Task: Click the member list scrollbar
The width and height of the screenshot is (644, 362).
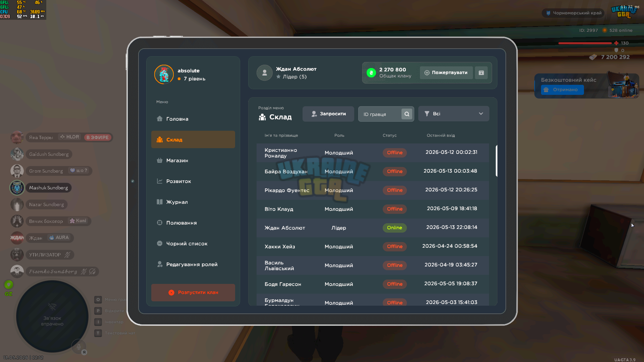Action: (x=496, y=161)
